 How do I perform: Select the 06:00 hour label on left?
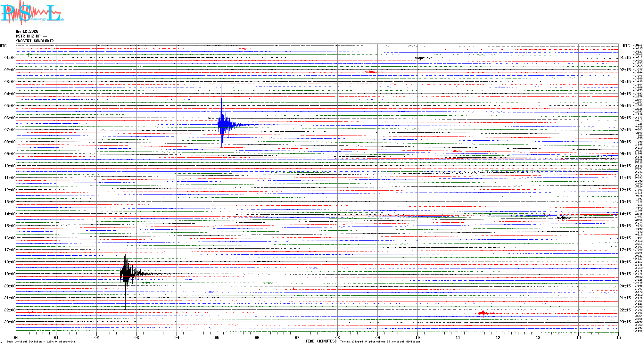click(x=10, y=118)
